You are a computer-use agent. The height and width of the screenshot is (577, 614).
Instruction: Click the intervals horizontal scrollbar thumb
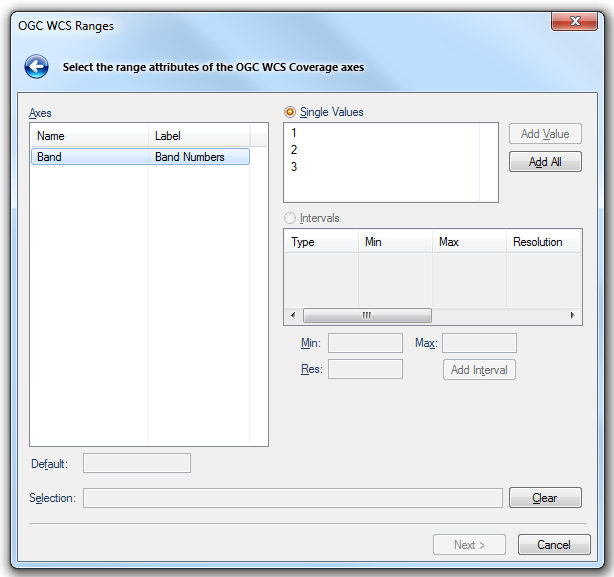366,315
